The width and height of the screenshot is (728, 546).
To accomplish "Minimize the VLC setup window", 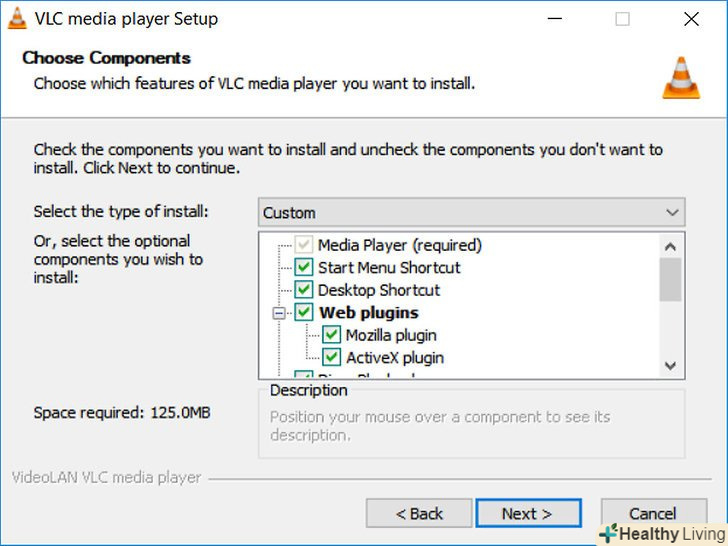I will pos(555,19).
